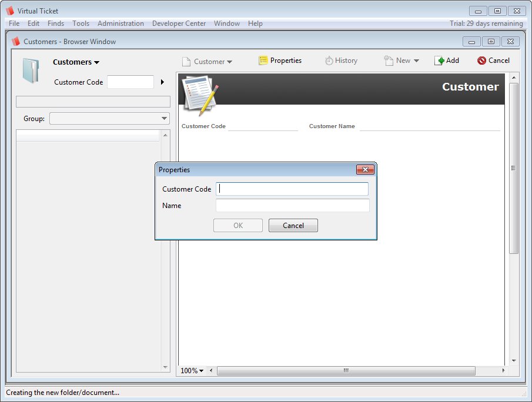Open the Developer Center menu
532x402 pixels.
[x=179, y=24]
